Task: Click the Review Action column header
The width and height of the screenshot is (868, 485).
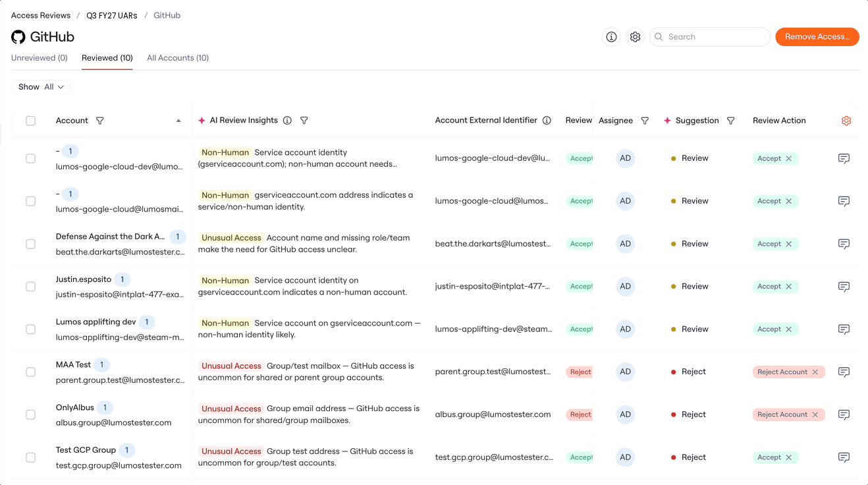Action: pyautogui.click(x=779, y=121)
